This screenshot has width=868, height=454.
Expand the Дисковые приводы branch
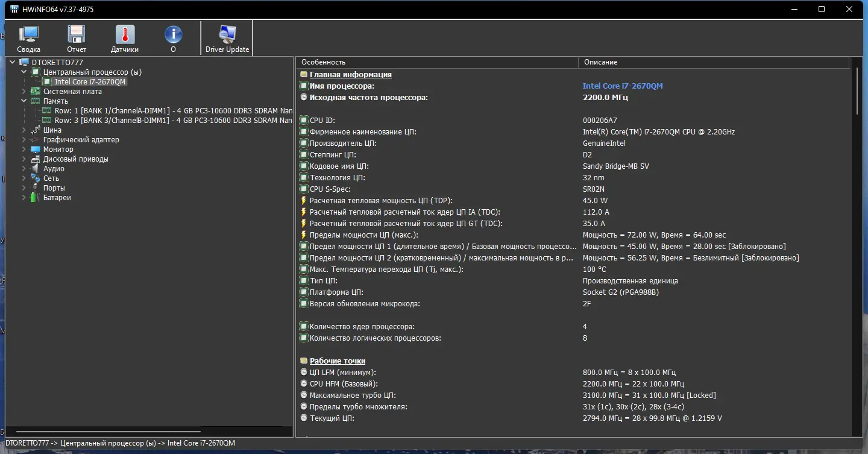point(24,159)
